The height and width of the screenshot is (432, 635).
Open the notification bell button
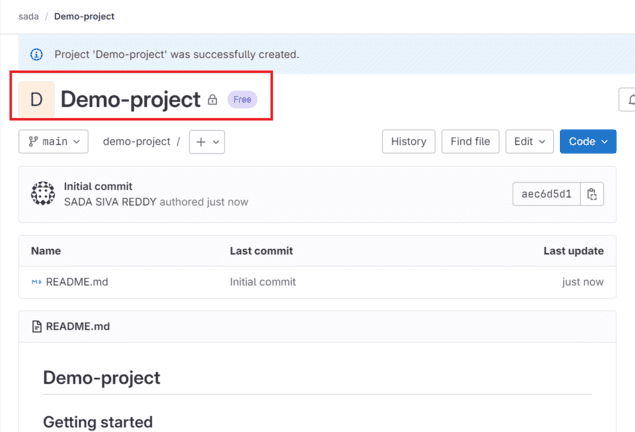click(628, 100)
